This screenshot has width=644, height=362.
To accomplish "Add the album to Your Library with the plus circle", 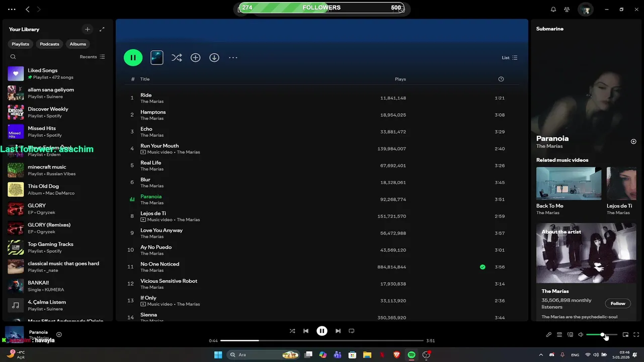I will [196, 58].
